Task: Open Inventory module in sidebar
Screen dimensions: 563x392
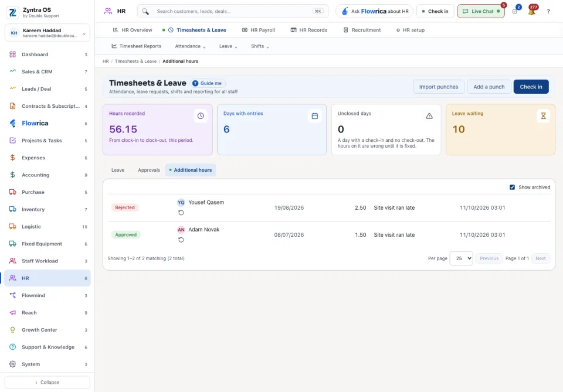Action: pyautogui.click(x=48, y=209)
